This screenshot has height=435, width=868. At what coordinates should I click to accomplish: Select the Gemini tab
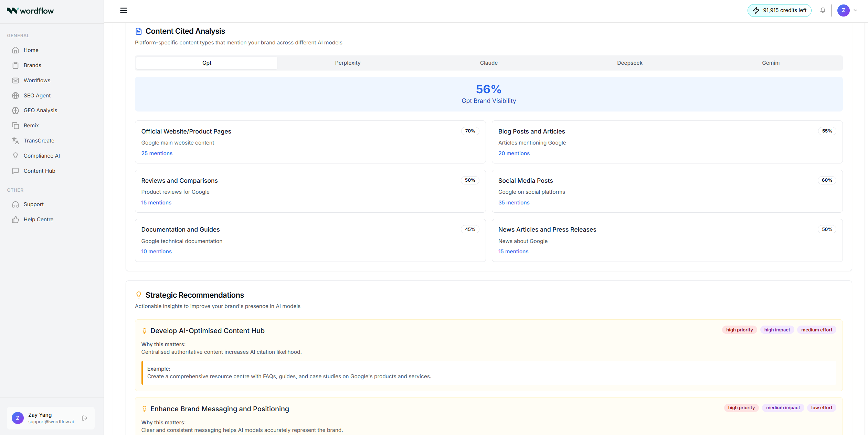pyautogui.click(x=770, y=63)
